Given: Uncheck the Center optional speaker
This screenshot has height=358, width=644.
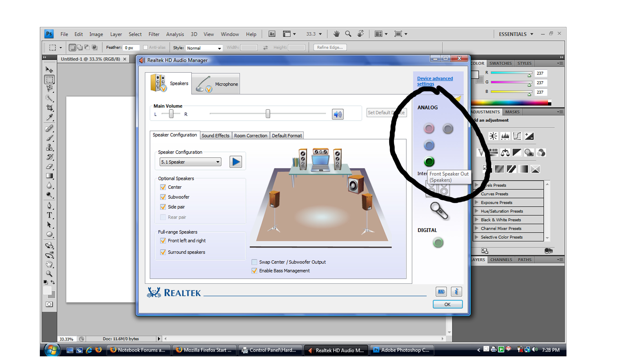Looking at the screenshot, I should [163, 187].
